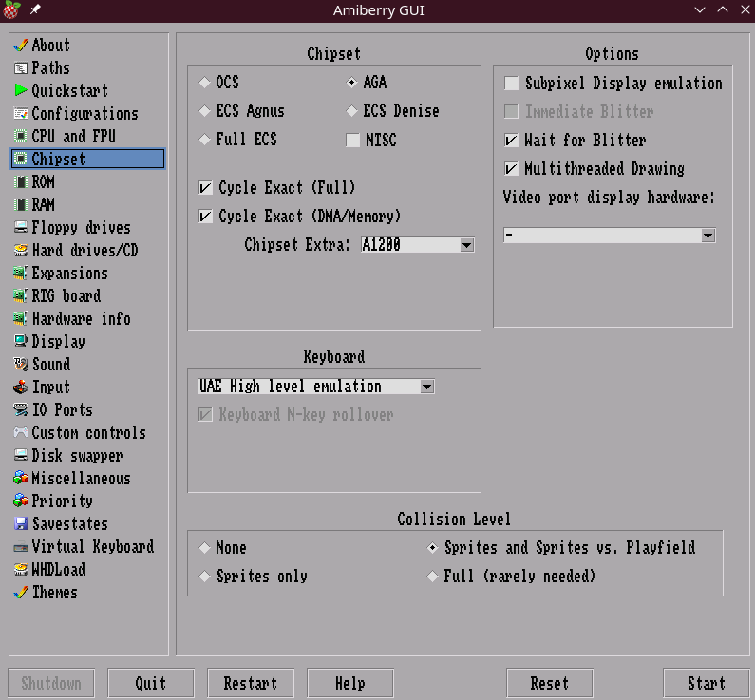This screenshot has width=755, height=700.
Task: Open Hard drives/CD panel icon
Action: tap(21, 251)
